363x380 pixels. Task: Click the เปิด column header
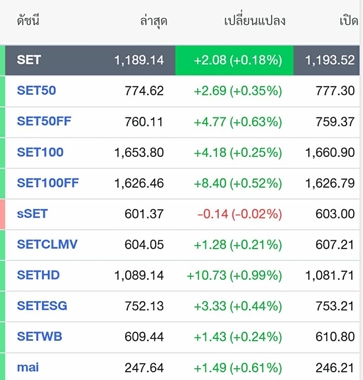coord(349,21)
